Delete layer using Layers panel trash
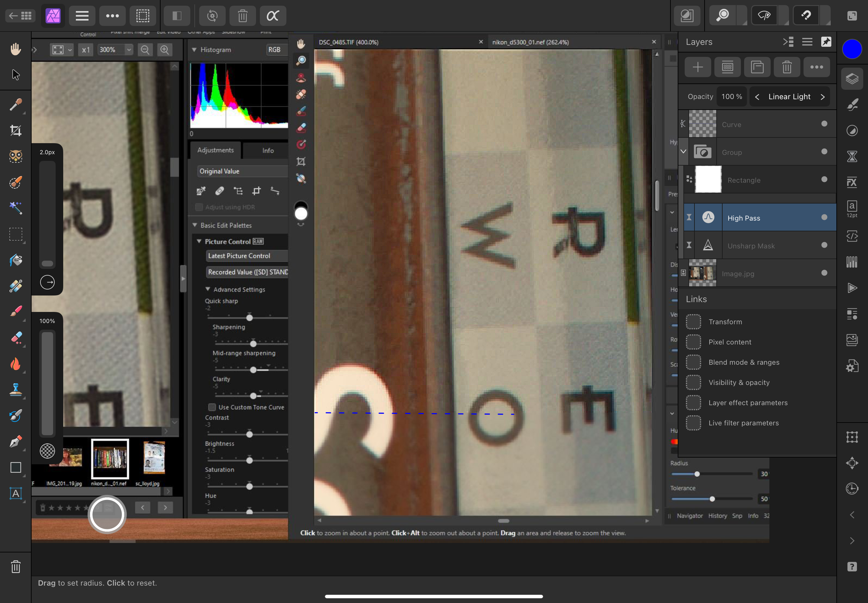Viewport: 868px width, 603px height. tap(787, 67)
